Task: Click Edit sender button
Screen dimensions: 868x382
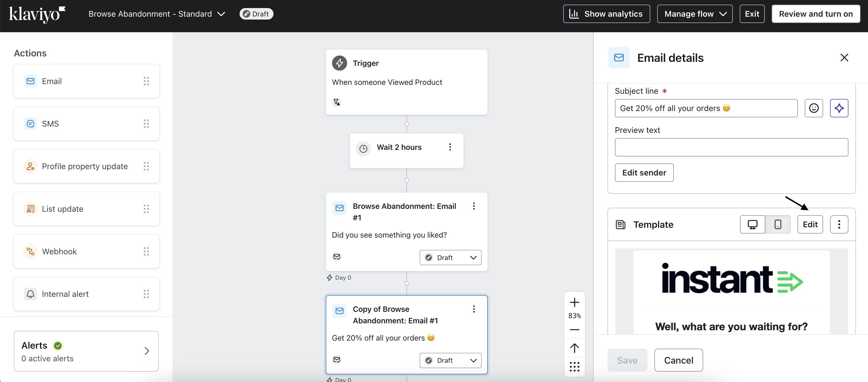Action: click(644, 173)
